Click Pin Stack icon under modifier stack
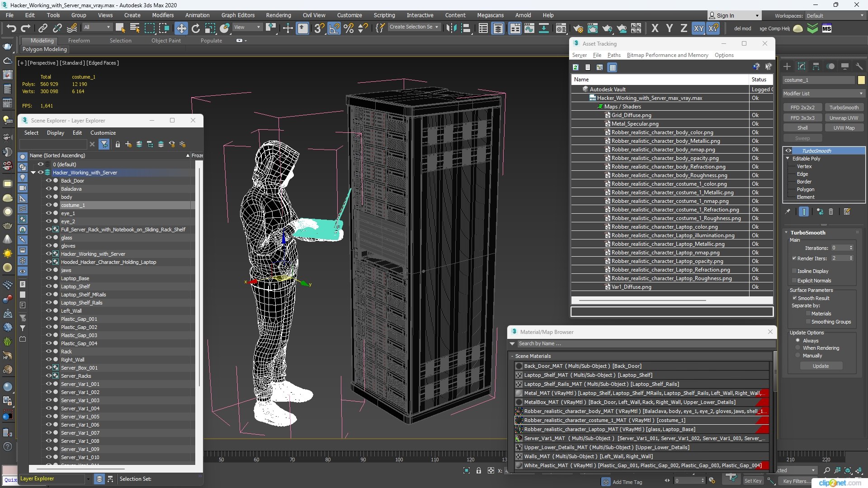The width and height of the screenshot is (868, 488). [788, 211]
